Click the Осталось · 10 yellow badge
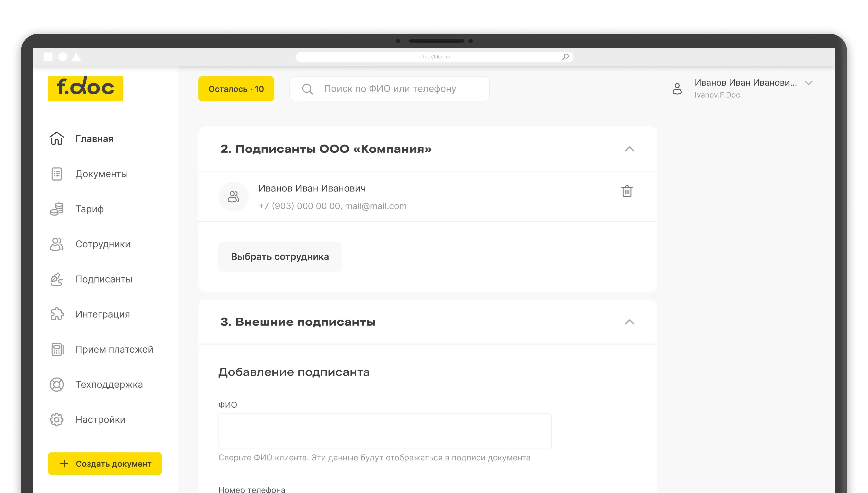The height and width of the screenshot is (493, 868). click(x=236, y=89)
